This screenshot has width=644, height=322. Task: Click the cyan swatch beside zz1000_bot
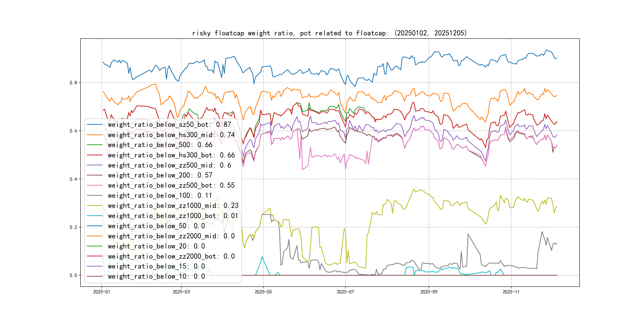tap(94, 216)
